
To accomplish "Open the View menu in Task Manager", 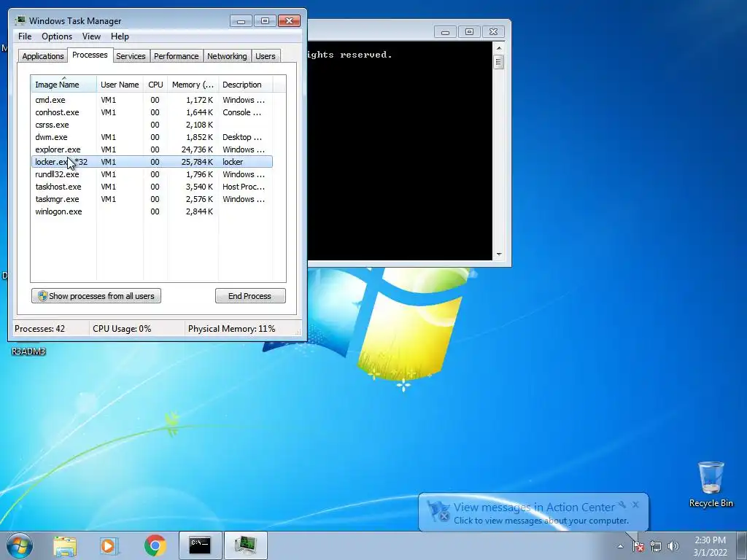I will point(91,36).
